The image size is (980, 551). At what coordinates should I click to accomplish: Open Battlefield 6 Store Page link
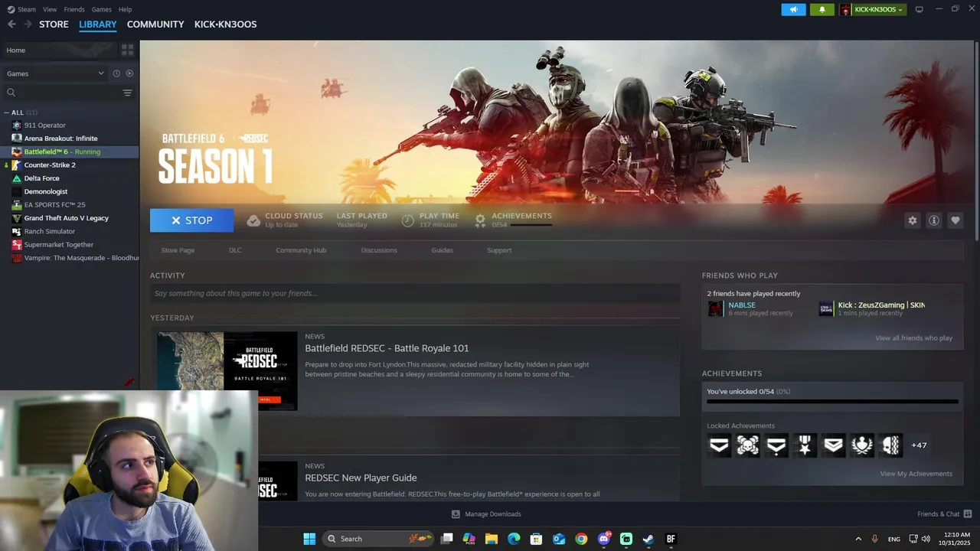[x=178, y=250]
